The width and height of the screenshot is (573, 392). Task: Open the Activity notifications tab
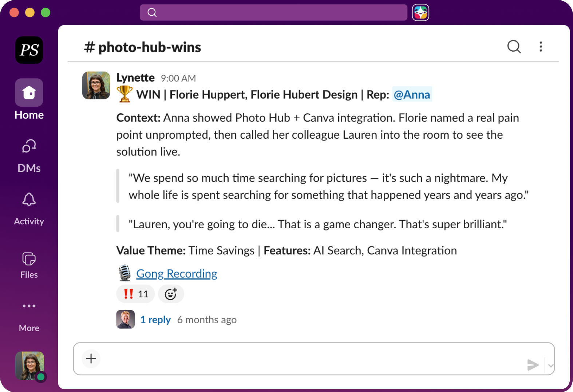tap(29, 209)
